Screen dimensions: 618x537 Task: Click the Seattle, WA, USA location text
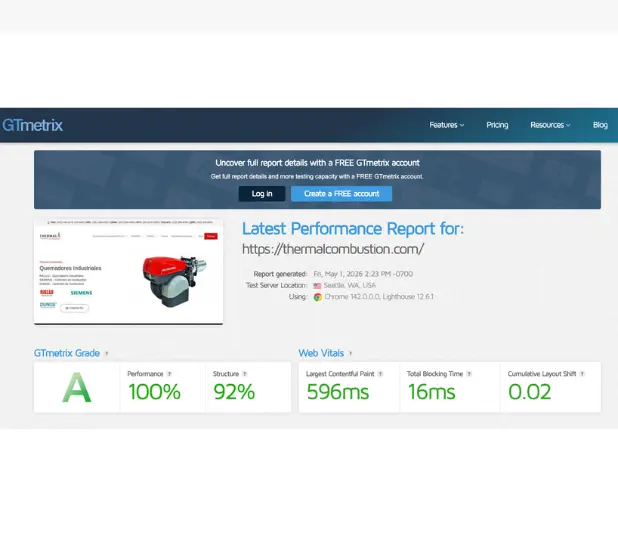(350, 285)
